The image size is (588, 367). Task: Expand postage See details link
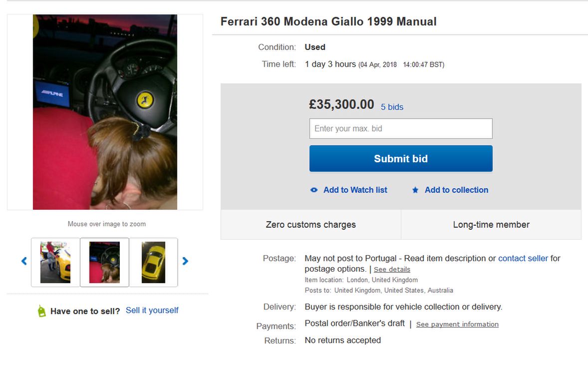pos(392,270)
